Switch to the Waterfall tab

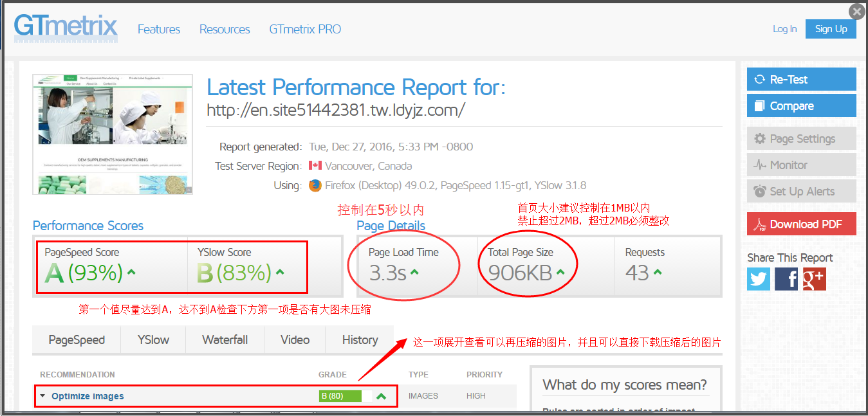[x=225, y=339]
